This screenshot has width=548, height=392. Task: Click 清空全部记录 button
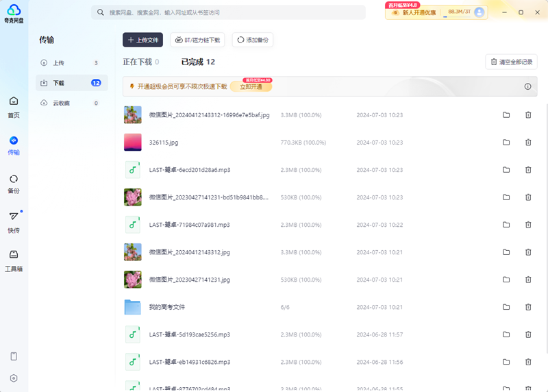[511, 62]
